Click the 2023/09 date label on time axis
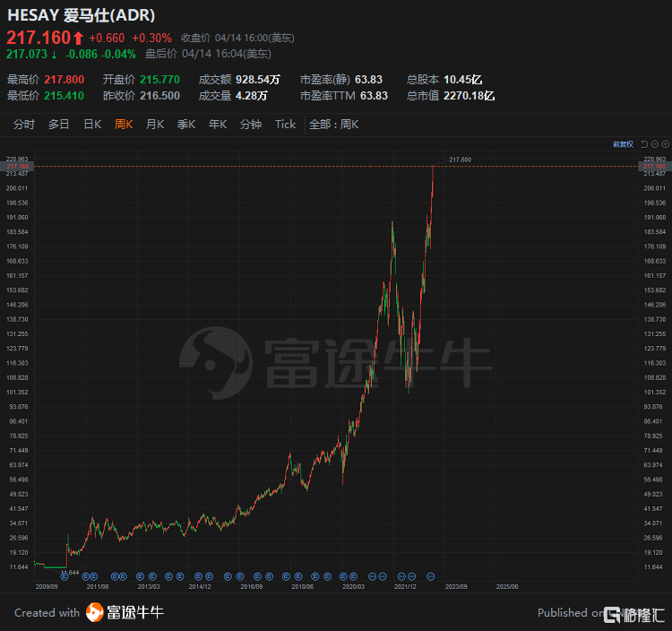The width and height of the screenshot is (672, 631). tap(456, 586)
